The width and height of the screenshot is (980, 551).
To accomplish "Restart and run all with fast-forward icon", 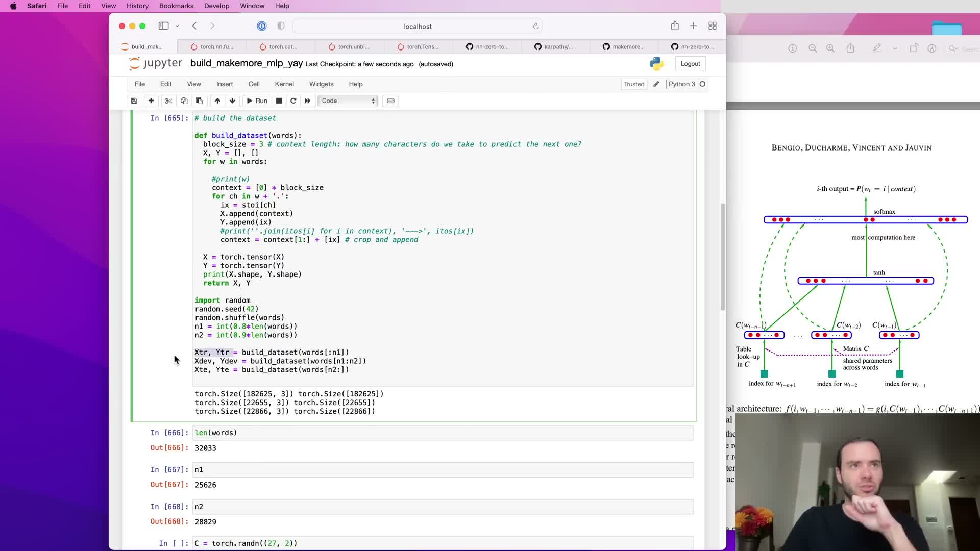I will click(x=307, y=101).
